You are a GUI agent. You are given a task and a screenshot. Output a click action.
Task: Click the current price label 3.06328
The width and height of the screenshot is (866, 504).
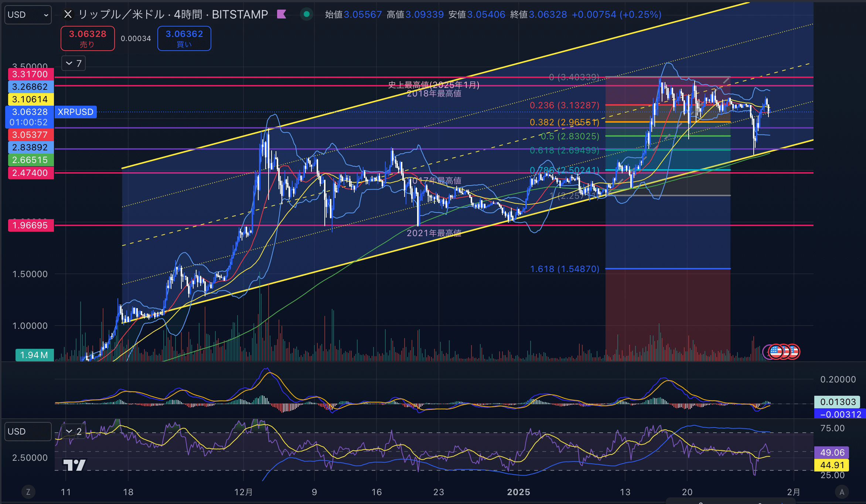click(x=30, y=117)
